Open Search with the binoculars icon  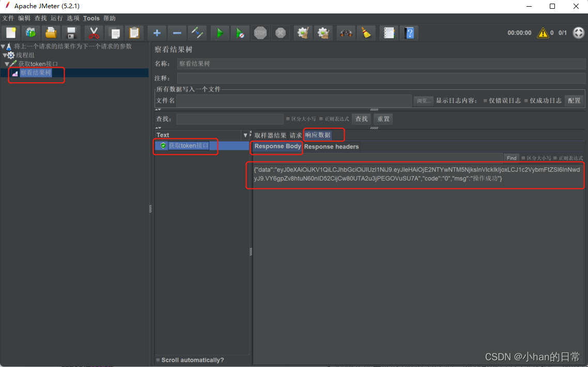coord(346,33)
